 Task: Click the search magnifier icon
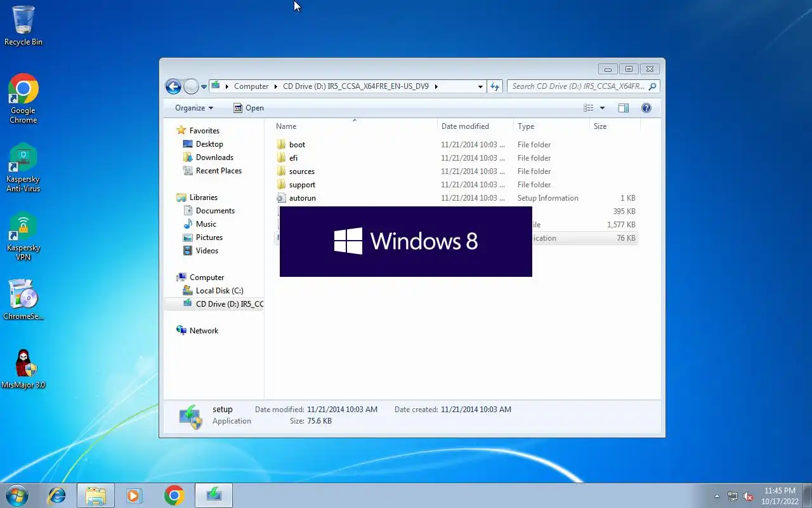pyautogui.click(x=653, y=86)
